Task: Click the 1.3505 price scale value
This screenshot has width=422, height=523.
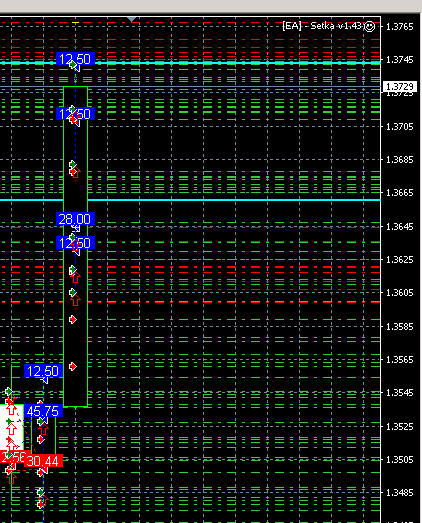Action: 400,460
